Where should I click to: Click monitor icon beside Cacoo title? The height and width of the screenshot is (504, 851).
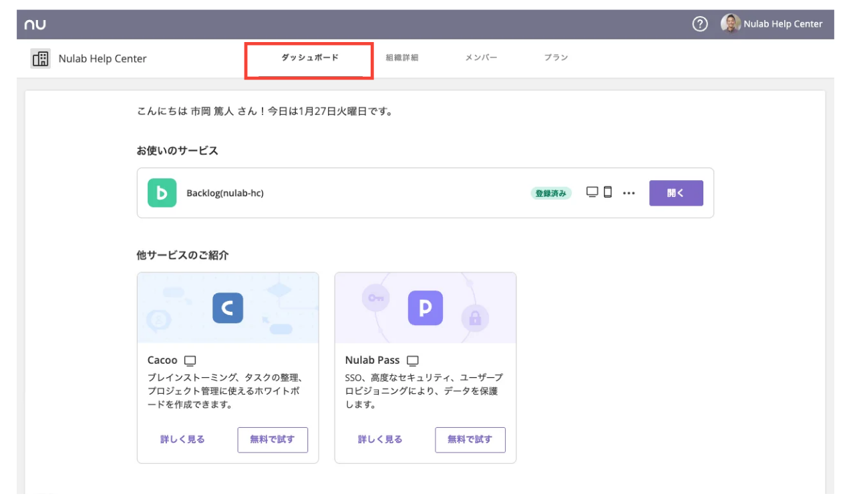(x=190, y=361)
